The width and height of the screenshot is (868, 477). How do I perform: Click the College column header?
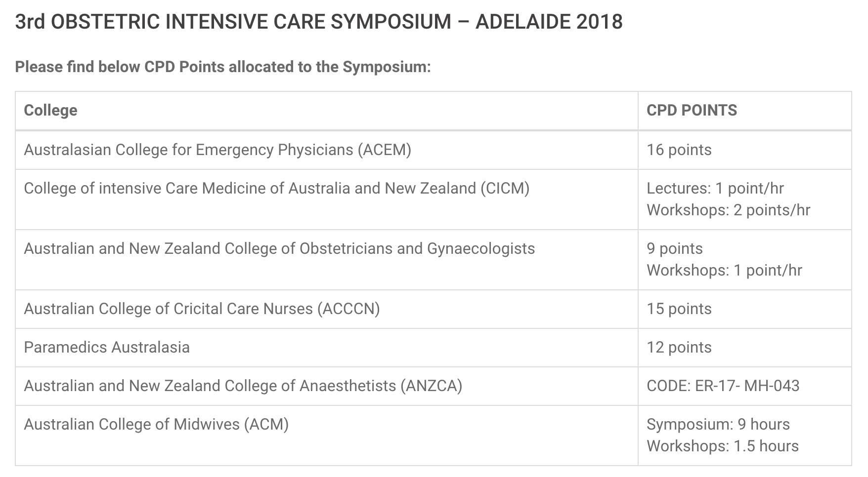50,110
